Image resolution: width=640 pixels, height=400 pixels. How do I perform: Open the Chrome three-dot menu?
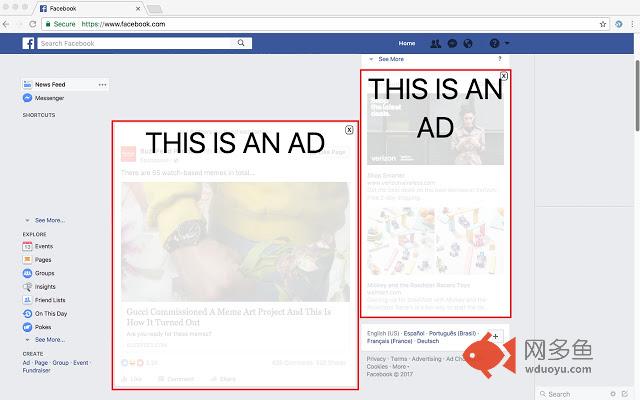point(633,24)
